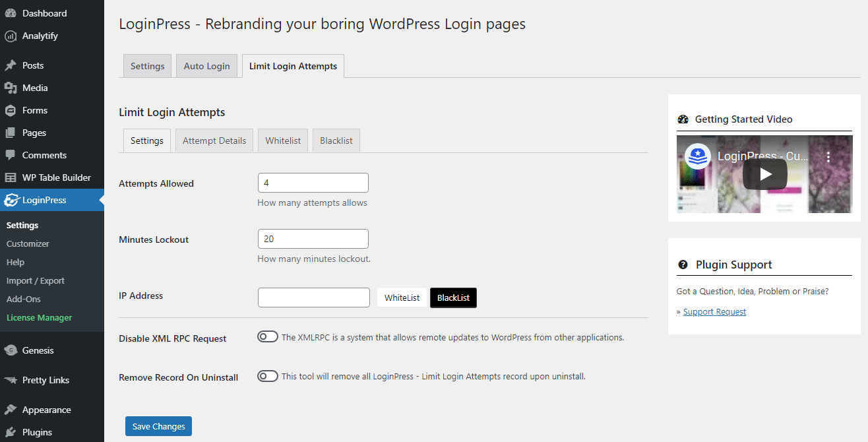Screen dimensions: 868x442
Task: Click the 'How many attempts allows' hint
Action: click(312, 203)
